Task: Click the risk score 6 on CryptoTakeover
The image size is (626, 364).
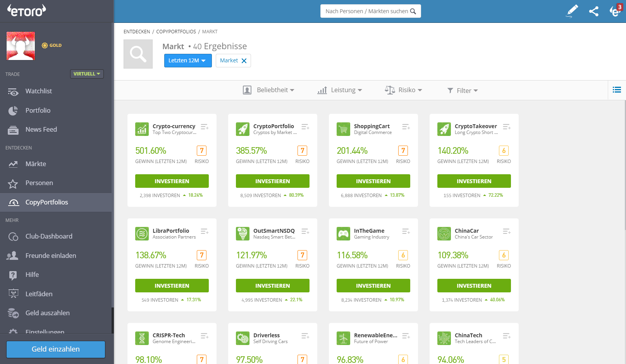Action: coord(504,151)
